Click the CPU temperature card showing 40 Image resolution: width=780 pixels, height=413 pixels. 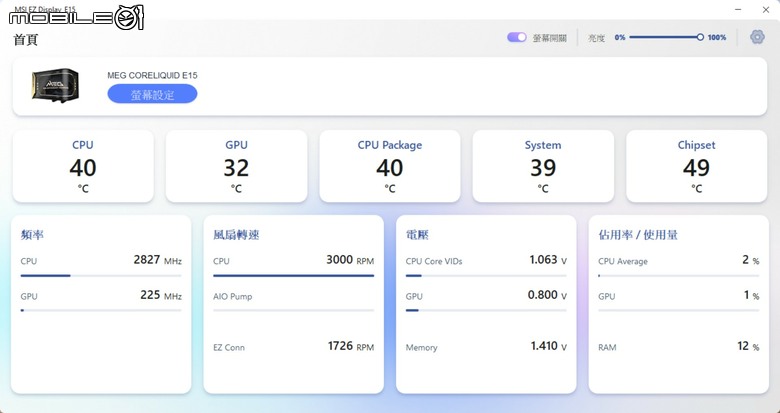coord(83,166)
